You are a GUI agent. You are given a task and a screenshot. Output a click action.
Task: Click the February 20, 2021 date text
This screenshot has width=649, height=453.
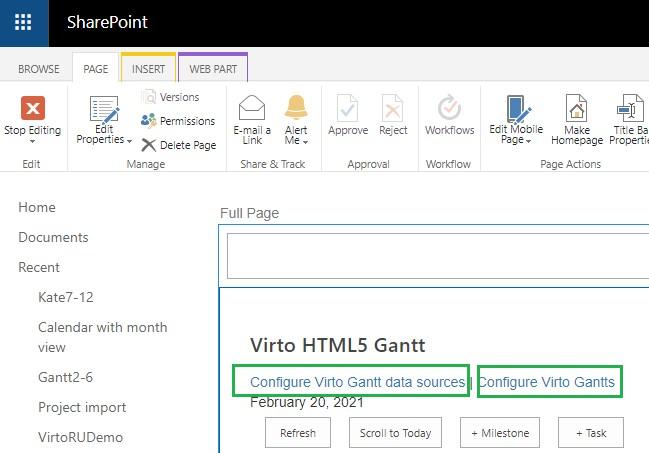point(307,402)
